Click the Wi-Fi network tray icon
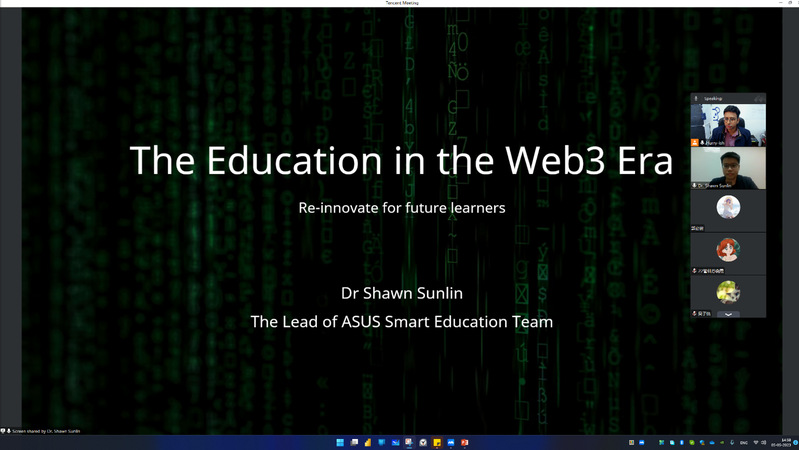This screenshot has width=799, height=450. click(x=755, y=442)
